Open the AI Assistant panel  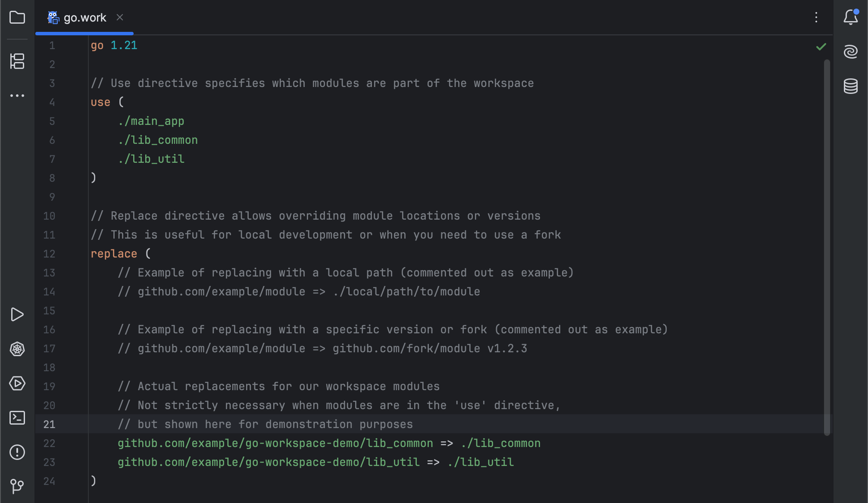(x=851, y=51)
